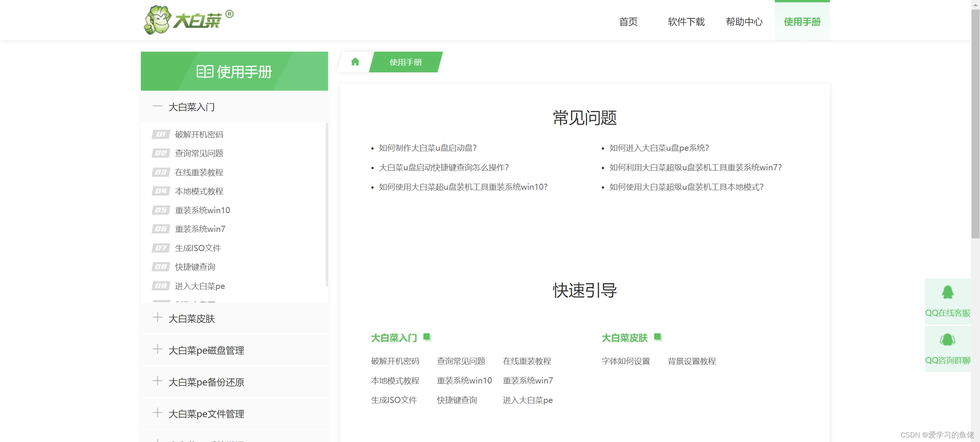Open FAQ about reinstalling win7 with 大白菜
The image size is (980, 442).
click(x=696, y=167)
